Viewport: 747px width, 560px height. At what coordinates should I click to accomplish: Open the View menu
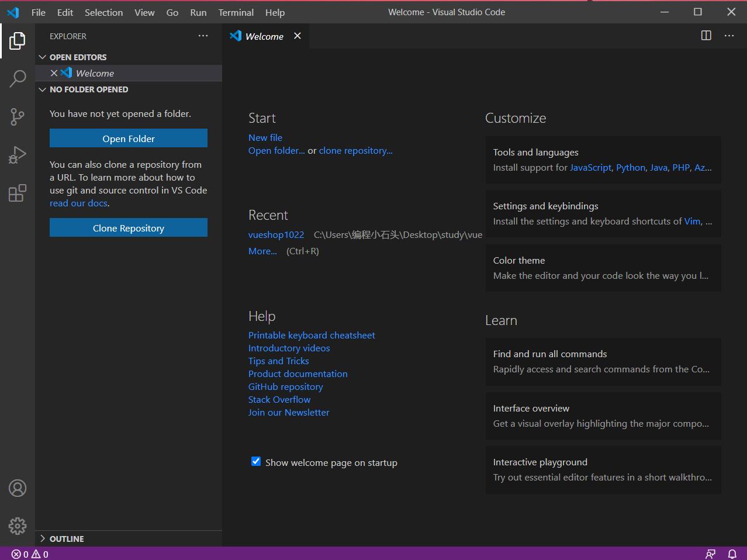click(145, 12)
